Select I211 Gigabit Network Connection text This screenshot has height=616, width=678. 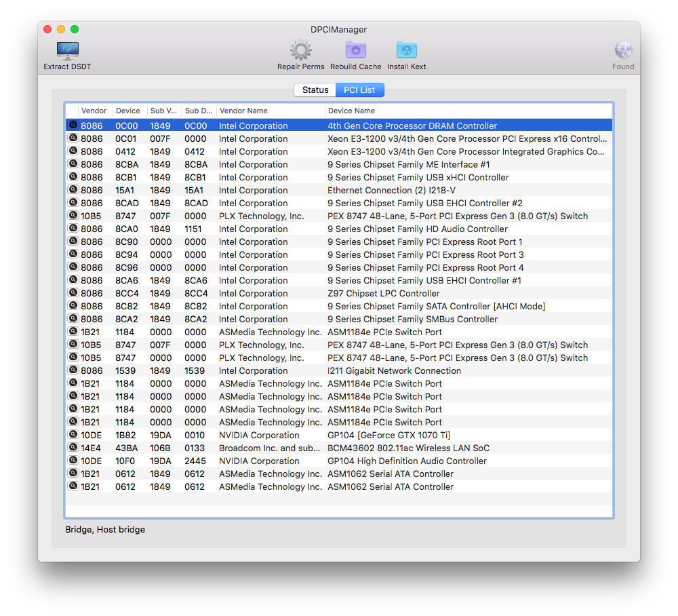click(x=395, y=370)
